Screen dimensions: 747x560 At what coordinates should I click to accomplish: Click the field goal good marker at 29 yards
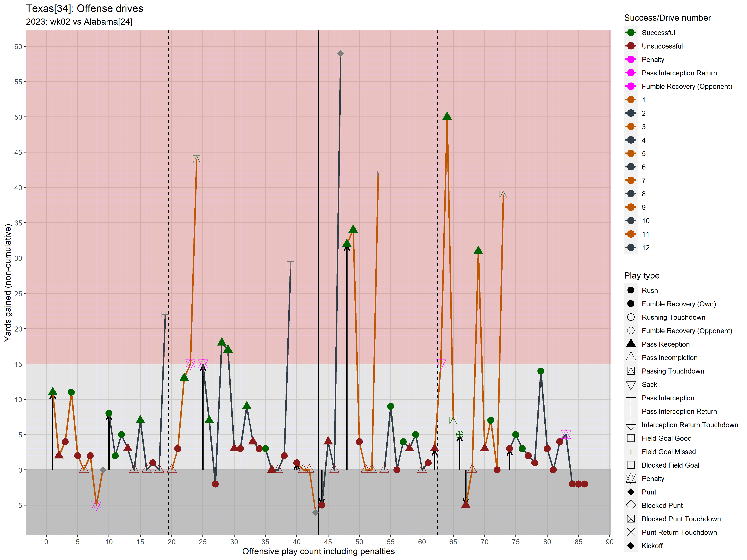pos(290,265)
